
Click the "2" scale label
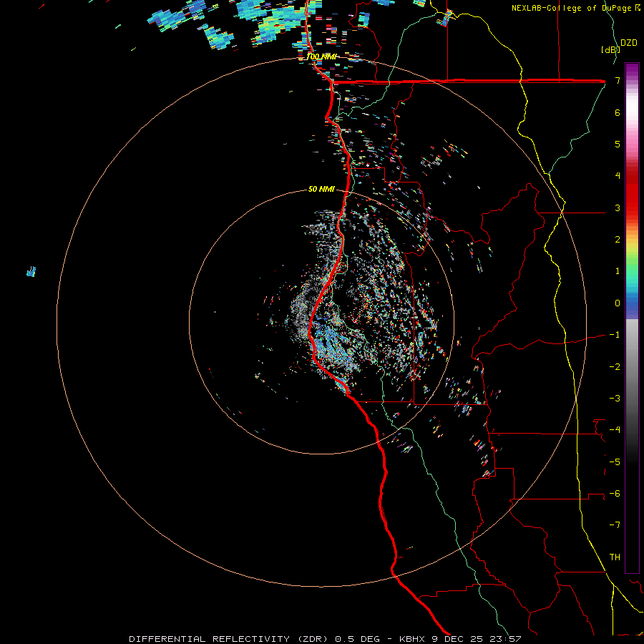click(618, 240)
